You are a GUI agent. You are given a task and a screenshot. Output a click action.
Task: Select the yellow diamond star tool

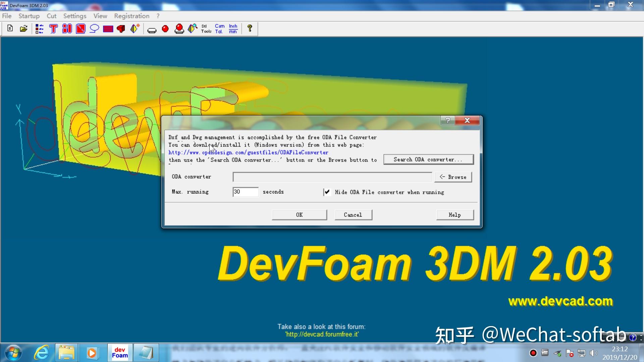[x=134, y=28]
